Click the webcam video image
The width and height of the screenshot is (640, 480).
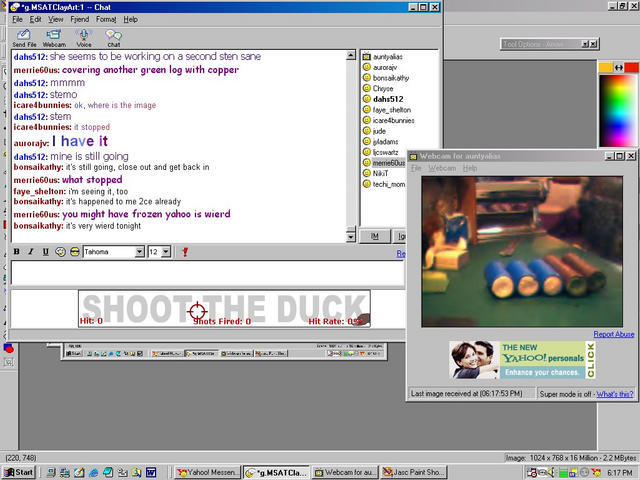(x=522, y=251)
